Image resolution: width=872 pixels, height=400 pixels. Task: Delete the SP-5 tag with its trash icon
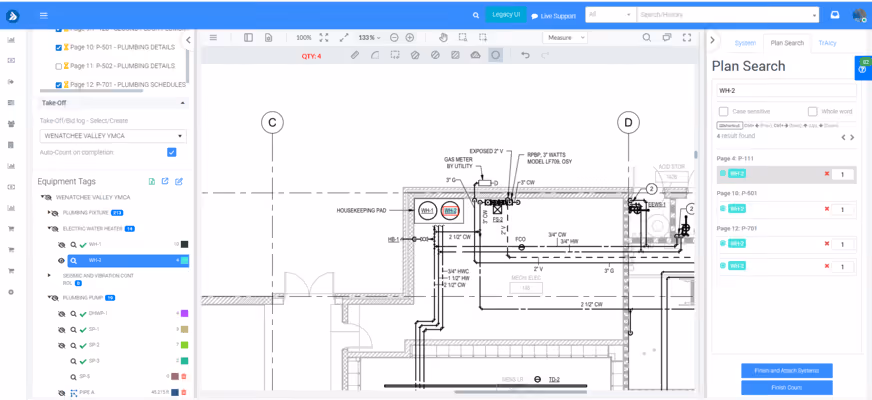point(184,377)
